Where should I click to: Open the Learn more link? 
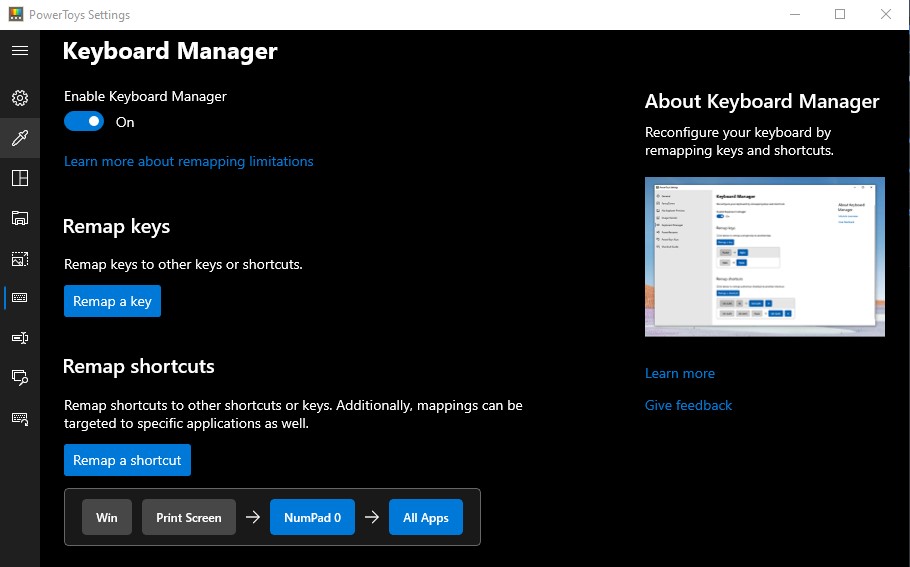pos(680,373)
